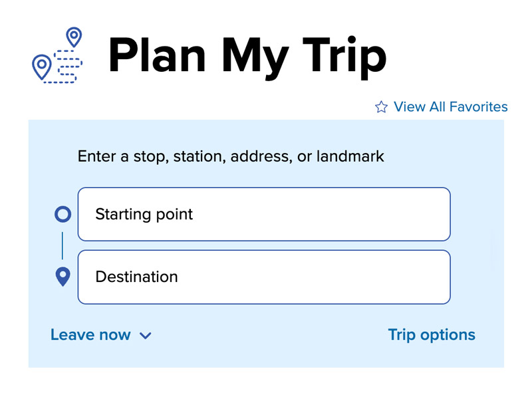Click the upper map pin in the header logo
Screen dimensions: 532x395
(72, 37)
